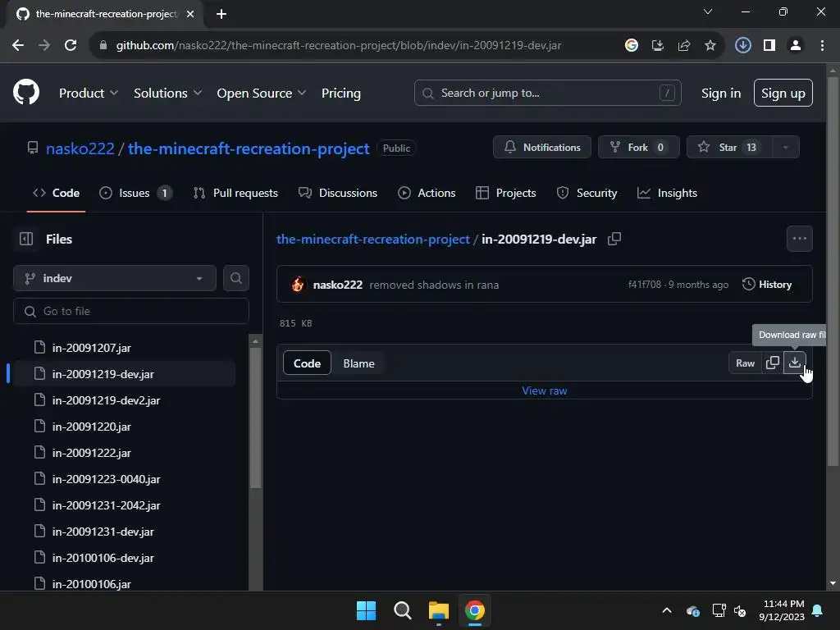Click the View raw link

(545, 390)
